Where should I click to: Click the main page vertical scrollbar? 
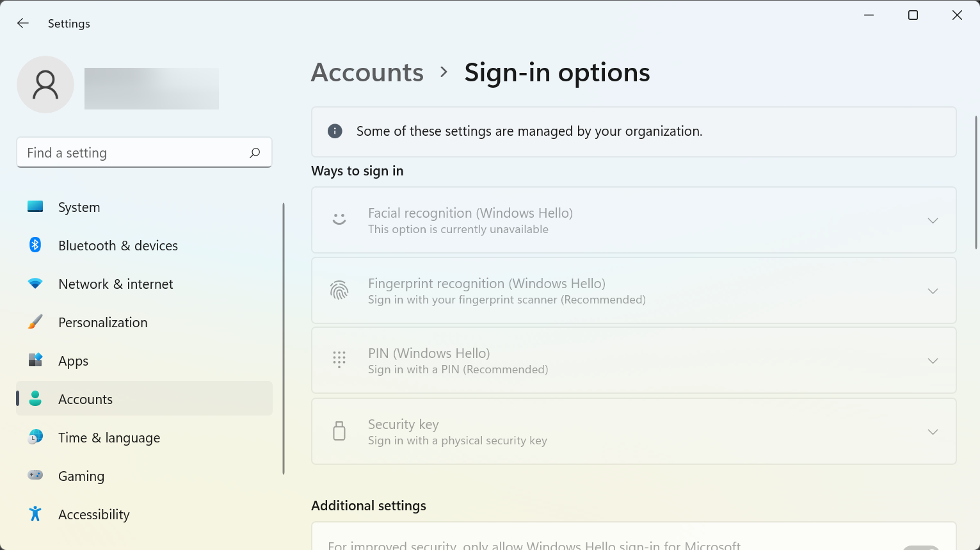tap(976, 182)
